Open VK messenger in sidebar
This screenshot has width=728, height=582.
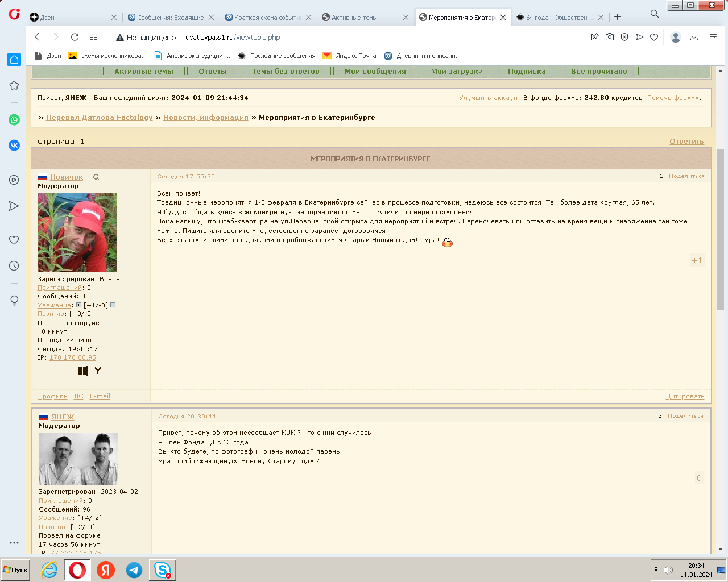pos(14,145)
